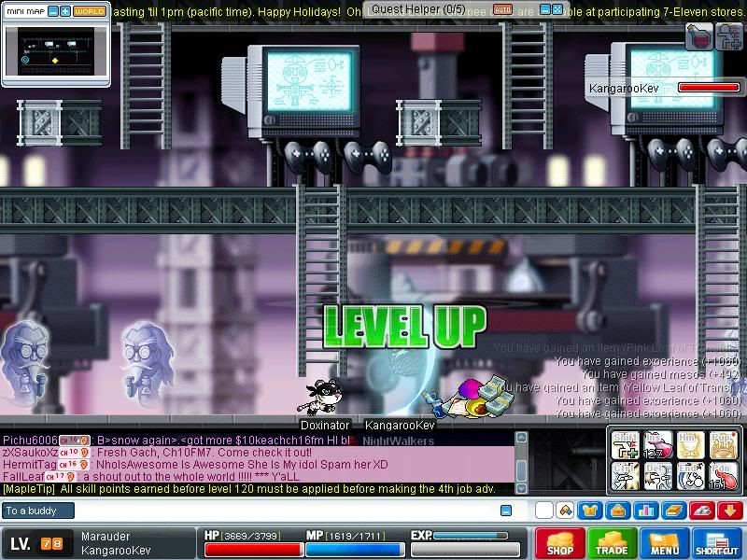Click the red key settings icon

click(x=702, y=511)
